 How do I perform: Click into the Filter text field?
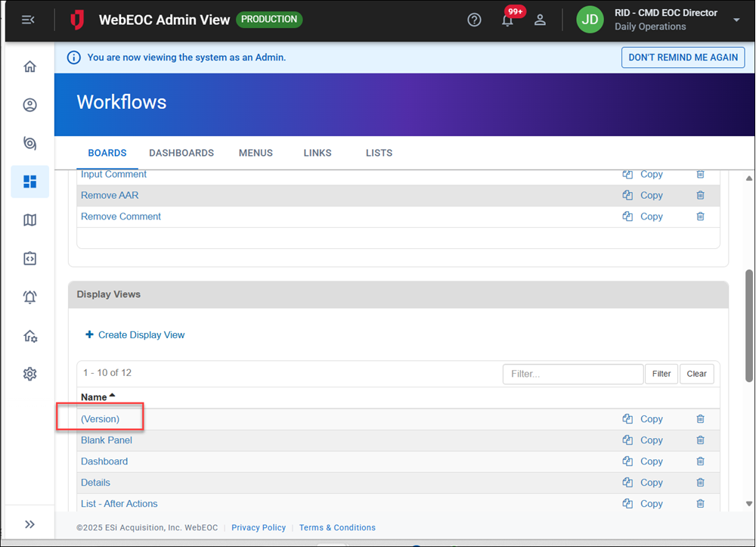pos(572,374)
